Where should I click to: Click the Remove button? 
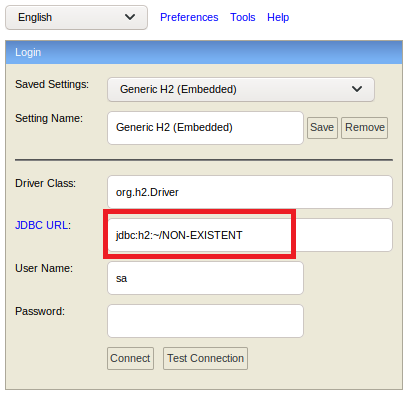tap(364, 128)
